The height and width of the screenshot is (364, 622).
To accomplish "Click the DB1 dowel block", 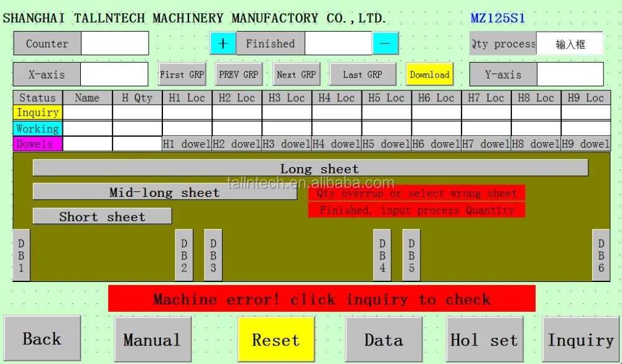I will pyautogui.click(x=21, y=255).
